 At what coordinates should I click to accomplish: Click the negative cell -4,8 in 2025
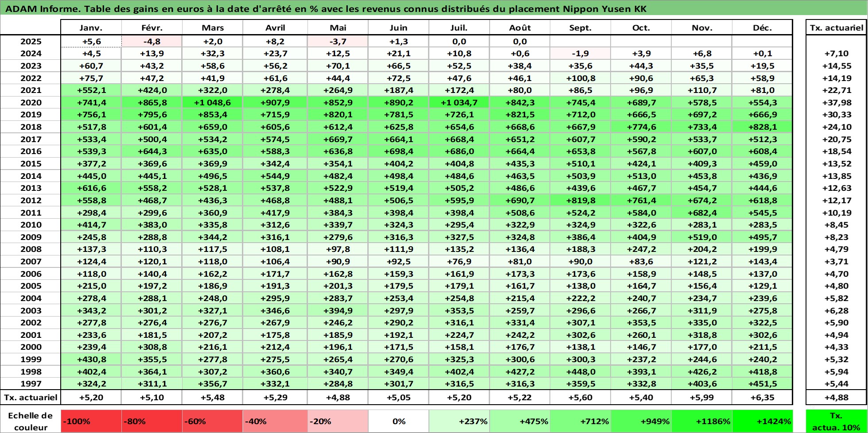(152, 41)
